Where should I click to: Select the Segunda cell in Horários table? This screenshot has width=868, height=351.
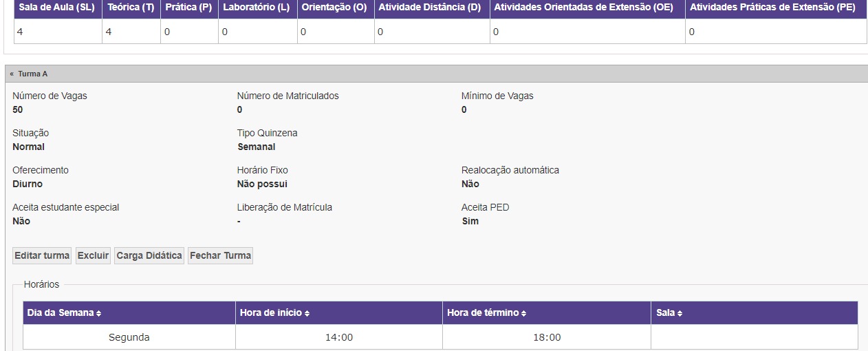click(x=129, y=337)
